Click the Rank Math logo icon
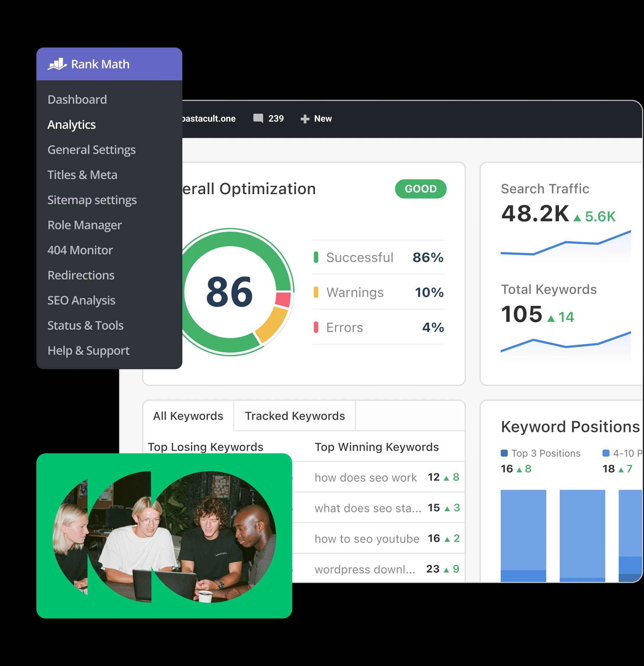This screenshot has width=644, height=666. (57, 64)
